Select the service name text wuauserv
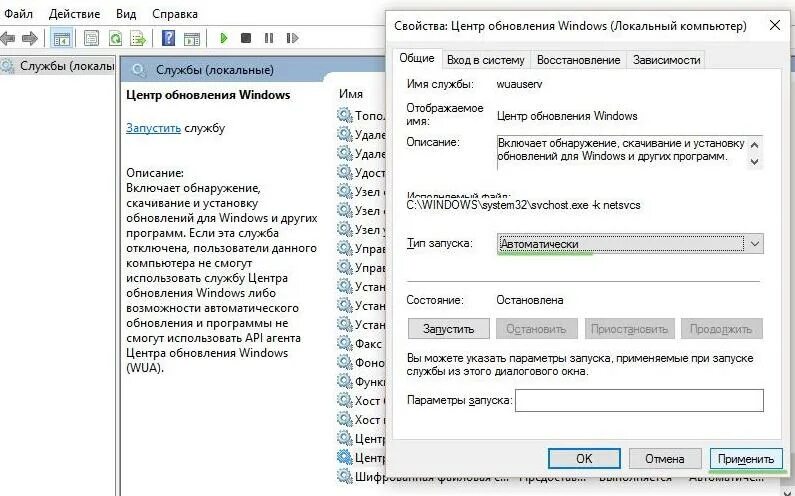 (519, 84)
